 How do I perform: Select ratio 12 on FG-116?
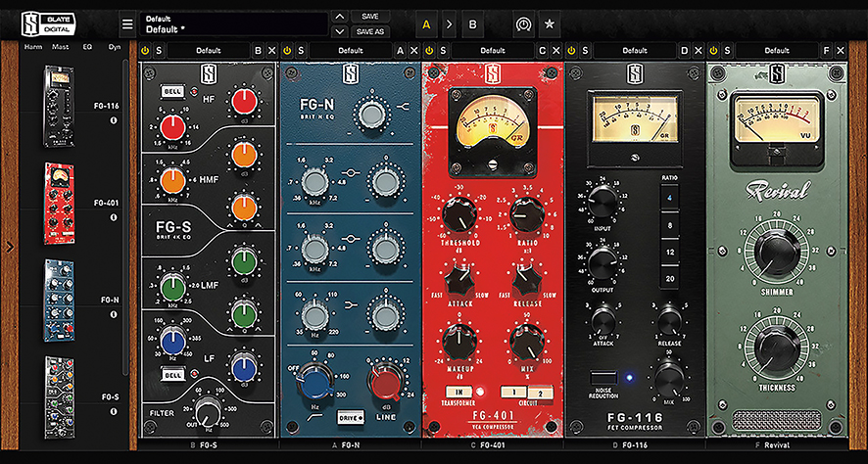(670, 253)
